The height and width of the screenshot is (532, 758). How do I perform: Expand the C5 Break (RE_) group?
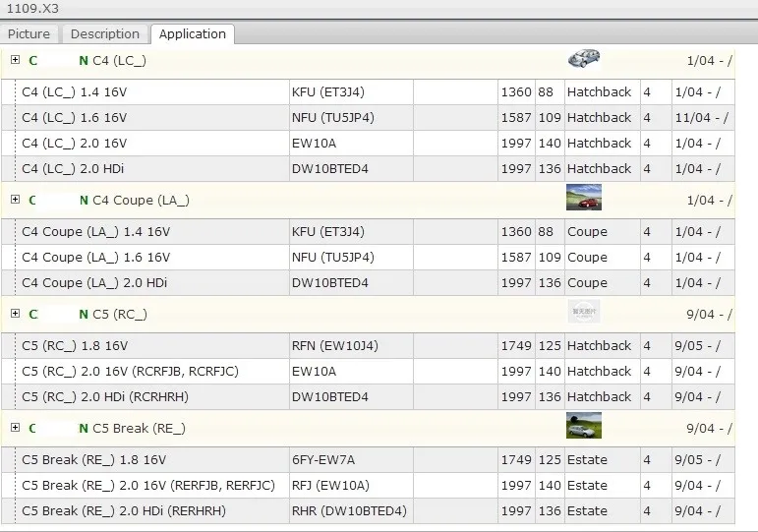(15, 428)
